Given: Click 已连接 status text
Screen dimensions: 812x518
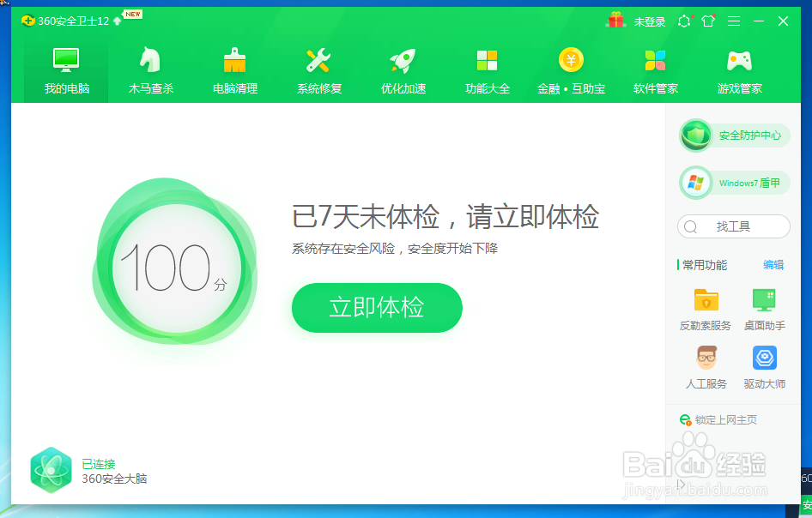Looking at the screenshot, I should [x=99, y=464].
